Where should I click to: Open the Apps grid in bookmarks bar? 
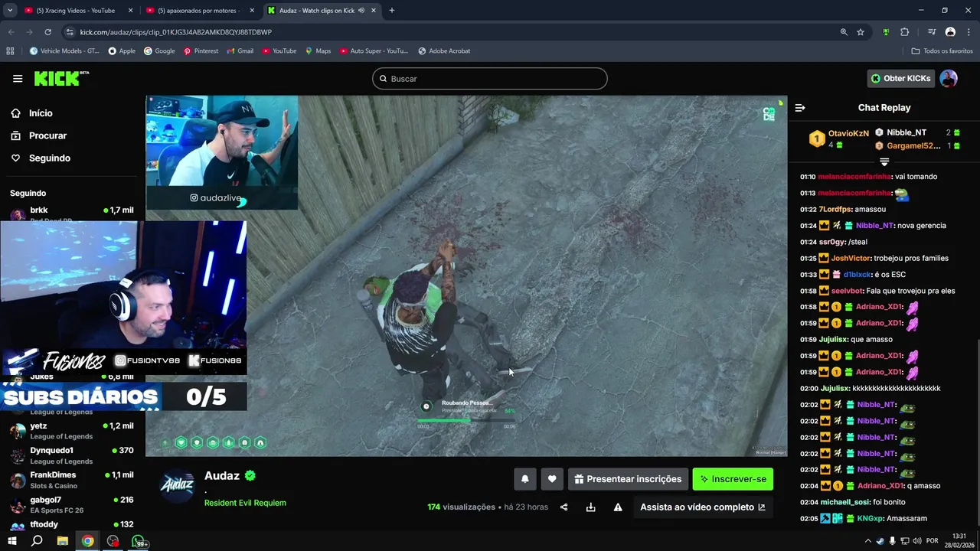pos(10,51)
